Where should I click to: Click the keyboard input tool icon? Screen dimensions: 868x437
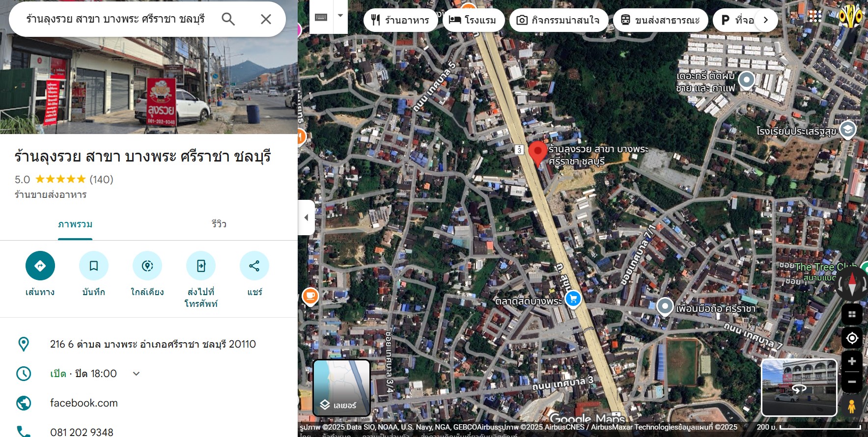321,17
